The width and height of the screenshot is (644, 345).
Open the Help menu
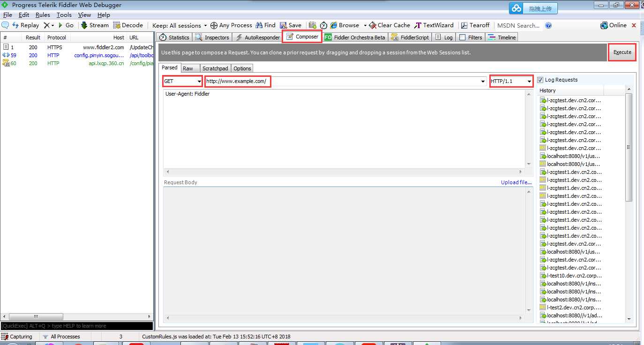(104, 15)
